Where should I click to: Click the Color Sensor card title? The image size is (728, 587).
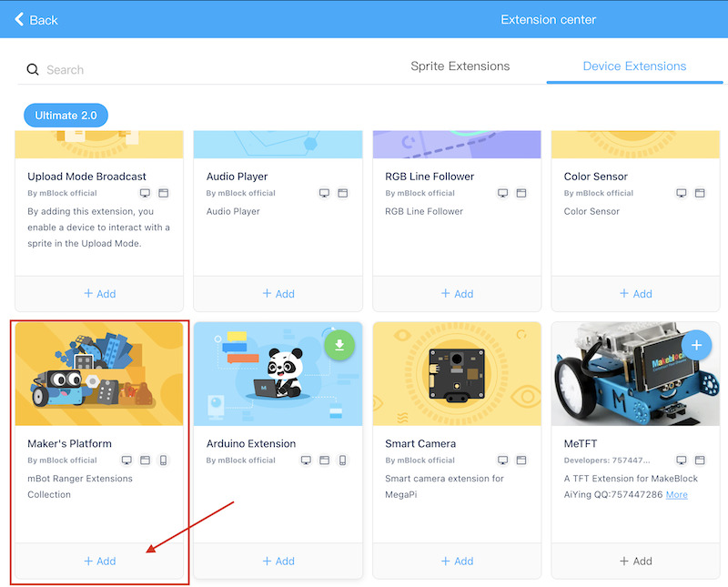(x=596, y=177)
